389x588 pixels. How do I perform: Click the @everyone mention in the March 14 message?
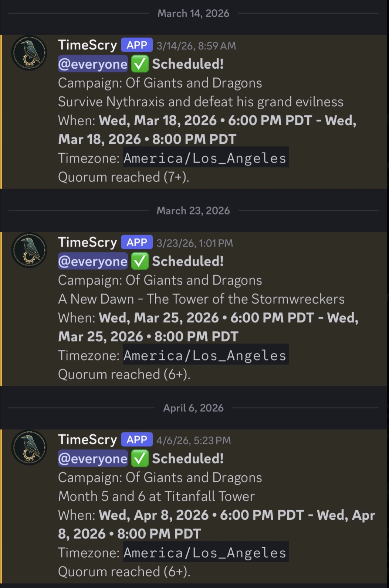tap(92, 64)
